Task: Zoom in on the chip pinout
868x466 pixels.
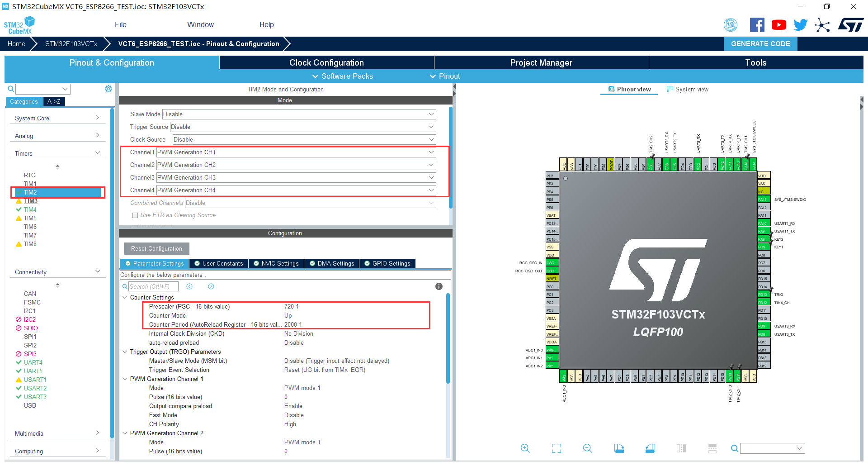Action: tap(525, 448)
